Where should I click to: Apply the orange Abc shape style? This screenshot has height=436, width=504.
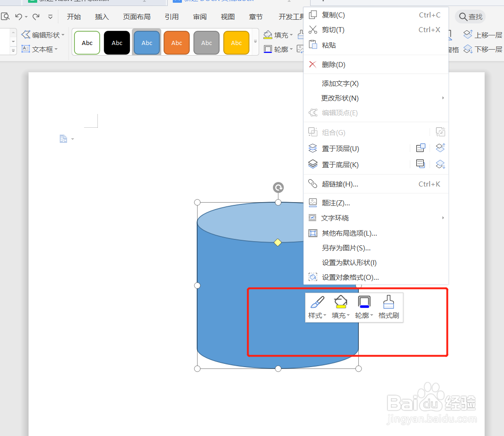click(177, 43)
